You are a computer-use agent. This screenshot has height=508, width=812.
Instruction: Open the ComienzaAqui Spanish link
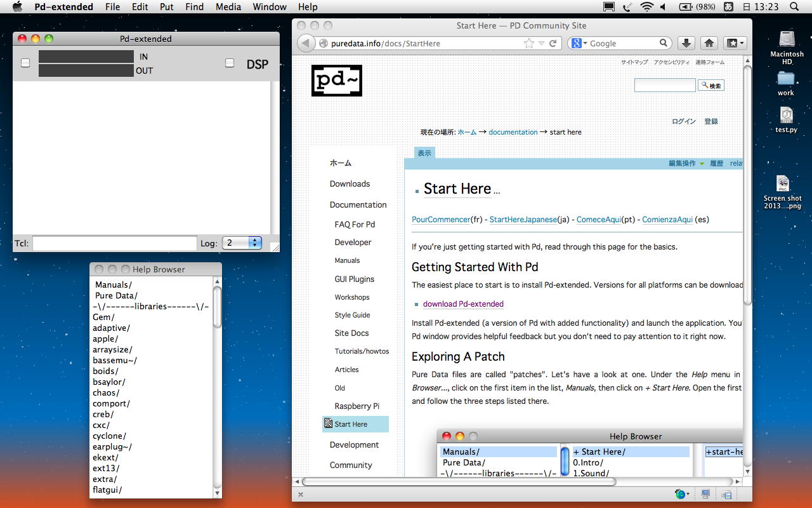click(667, 220)
